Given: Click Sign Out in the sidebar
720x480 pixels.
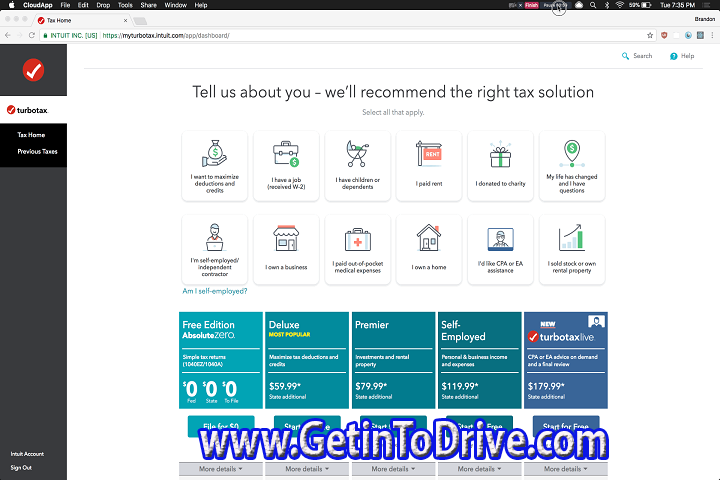Looking at the screenshot, I should pyautogui.click(x=21, y=468).
